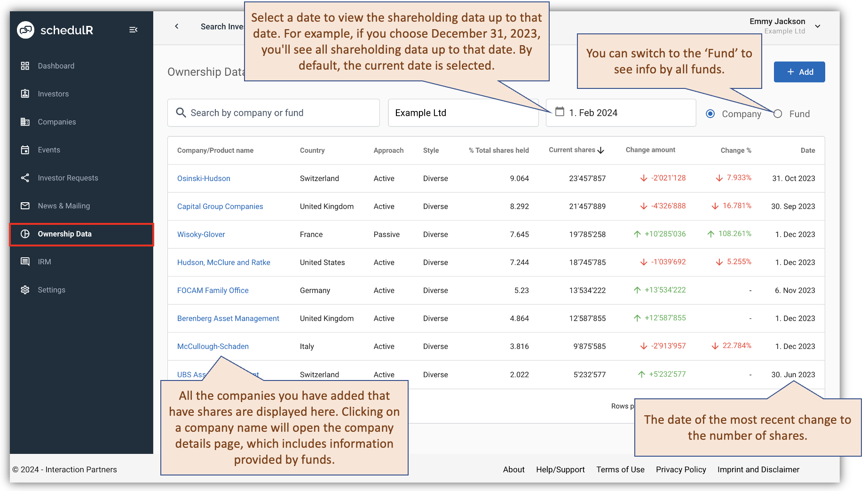
Task: Click the Companies building icon
Action: point(25,121)
